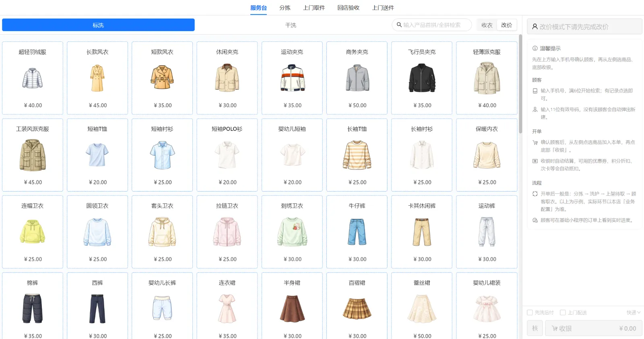
Task: Choose the 短袖衬衫 blue shirt icon
Action: pyautogui.click(x=162, y=155)
